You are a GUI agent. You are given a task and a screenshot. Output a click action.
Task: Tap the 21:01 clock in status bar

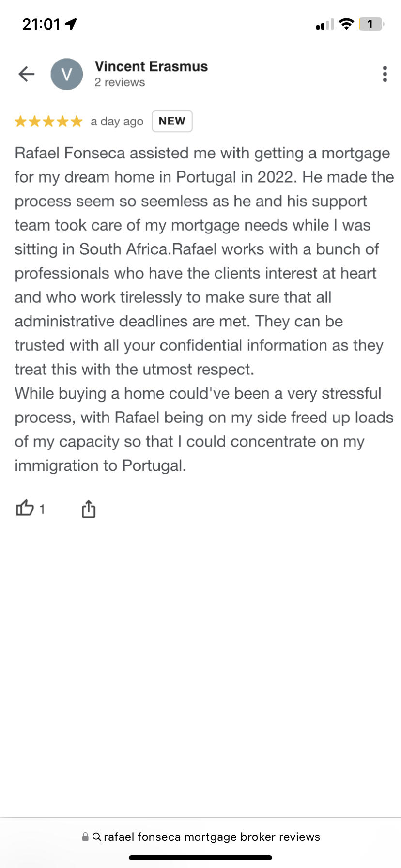42,24
